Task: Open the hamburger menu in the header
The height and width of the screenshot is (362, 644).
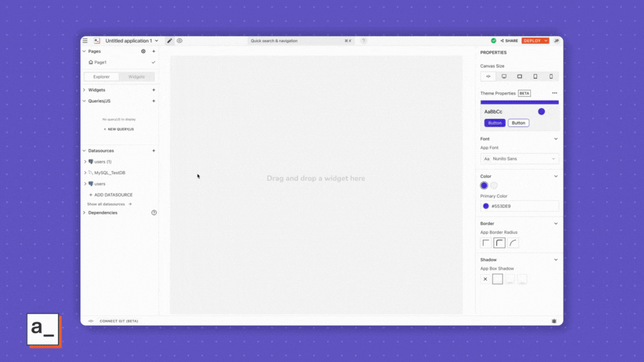Action: pyautogui.click(x=85, y=41)
